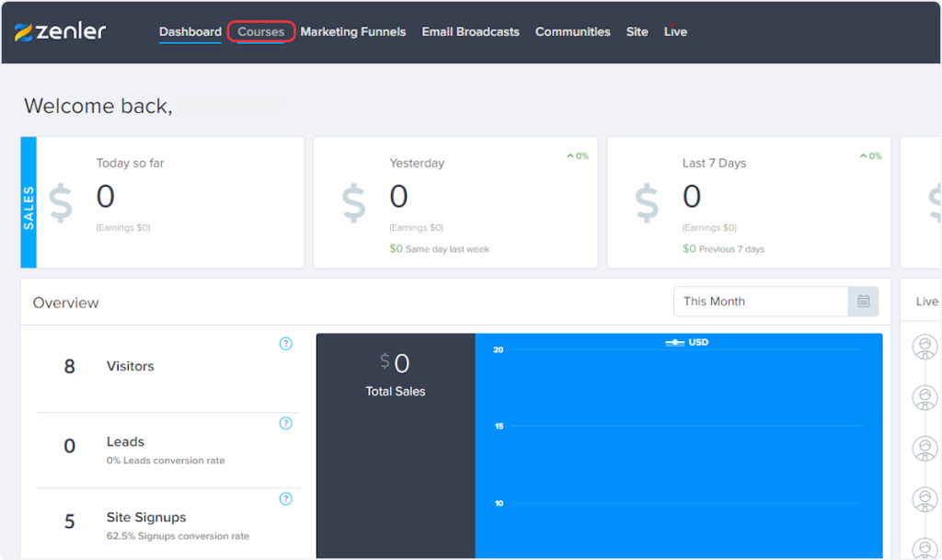Click the dollar icon in Last 7 Days card
Image resolution: width=942 pixels, height=560 pixels.
coord(648,203)
